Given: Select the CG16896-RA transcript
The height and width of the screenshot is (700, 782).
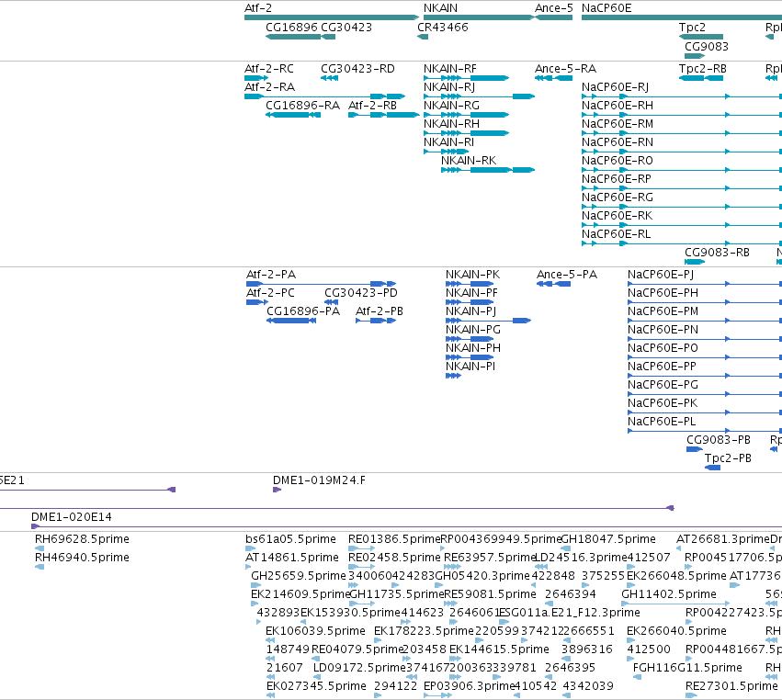Looking at the screenshot, I should tap(293, 115).
